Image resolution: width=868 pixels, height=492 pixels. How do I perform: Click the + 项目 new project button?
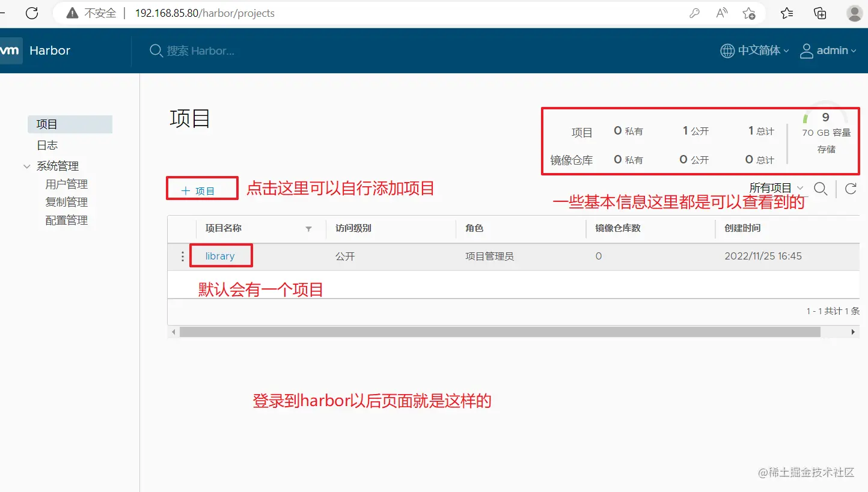198,191
